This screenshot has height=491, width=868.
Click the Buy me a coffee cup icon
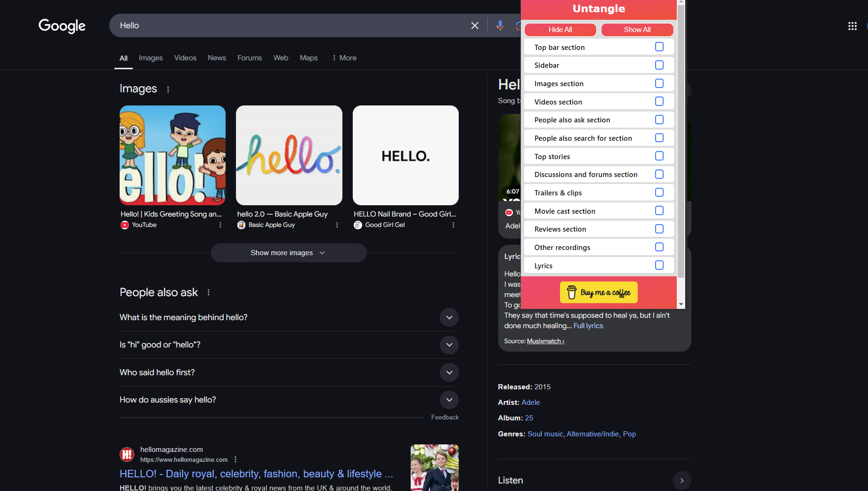[571, 292]
